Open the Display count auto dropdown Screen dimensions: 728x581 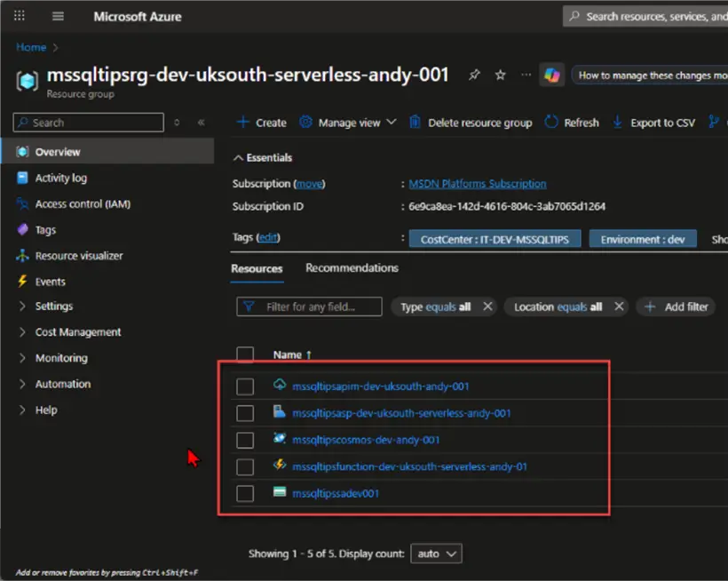[437, 553]
